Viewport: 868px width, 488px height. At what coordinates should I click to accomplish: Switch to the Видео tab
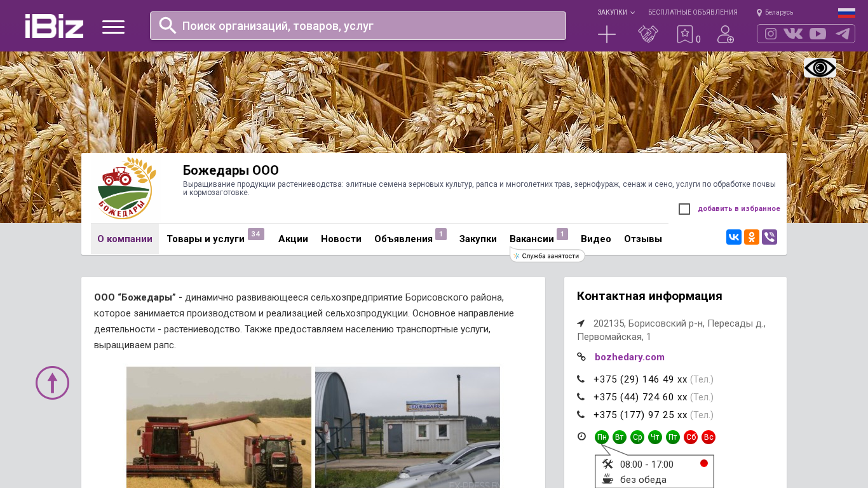596,239
